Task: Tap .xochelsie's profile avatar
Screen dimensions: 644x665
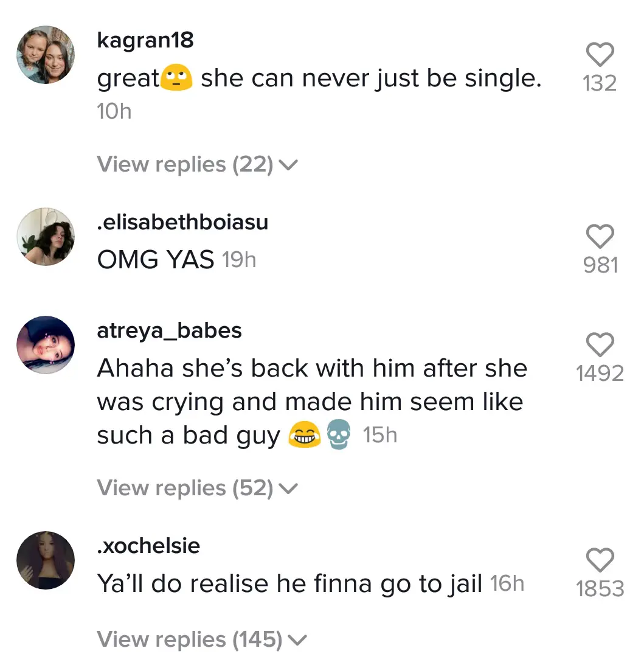Action: tap(46, 560)
